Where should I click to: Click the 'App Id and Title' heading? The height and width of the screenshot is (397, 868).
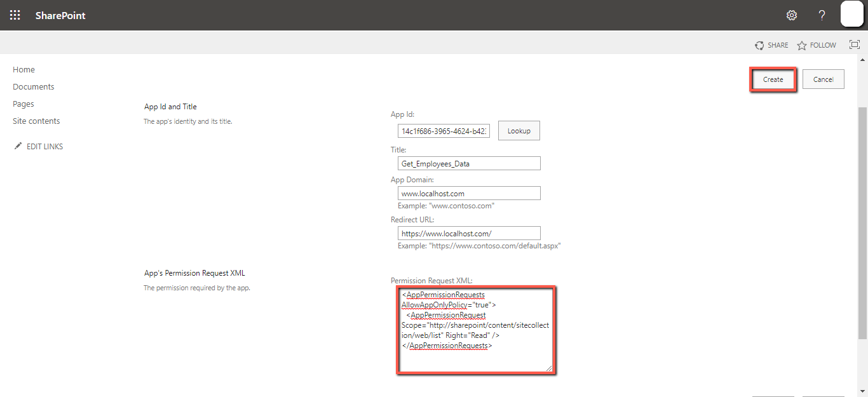coord(170,107)
